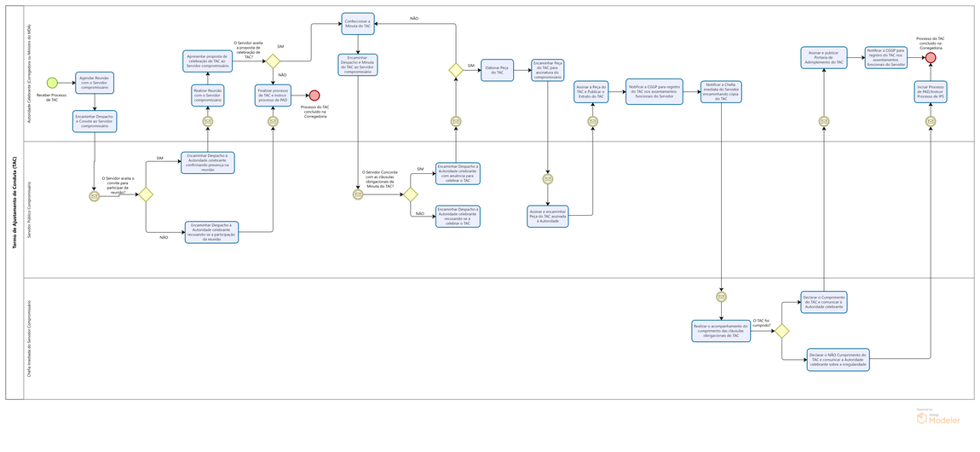Select task Elaborar Peça do TAC
The image size is (980, 452).
(497, 71)
